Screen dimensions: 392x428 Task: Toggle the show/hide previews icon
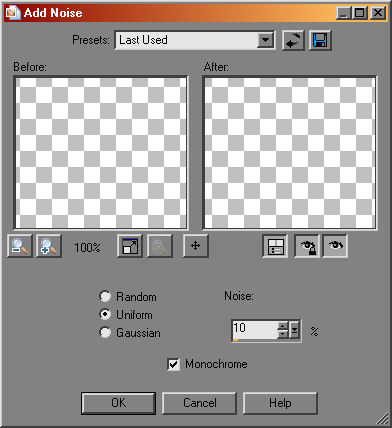tap(275, 246)
